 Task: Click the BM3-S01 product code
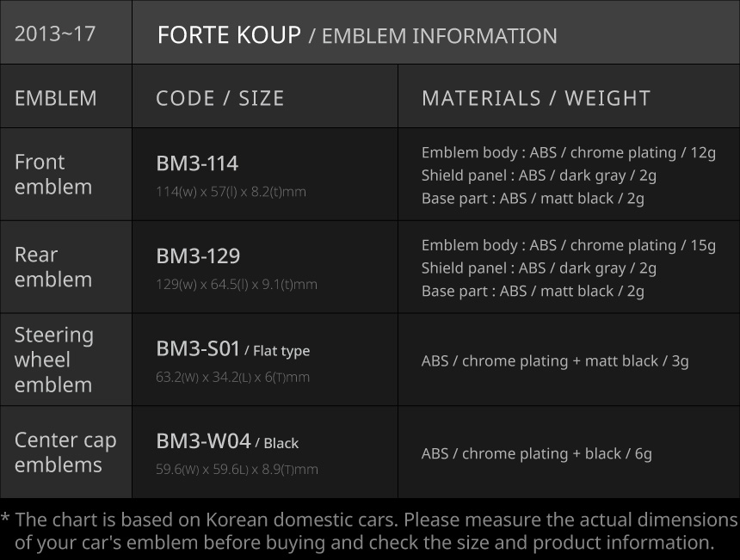[x=198, y=348]
